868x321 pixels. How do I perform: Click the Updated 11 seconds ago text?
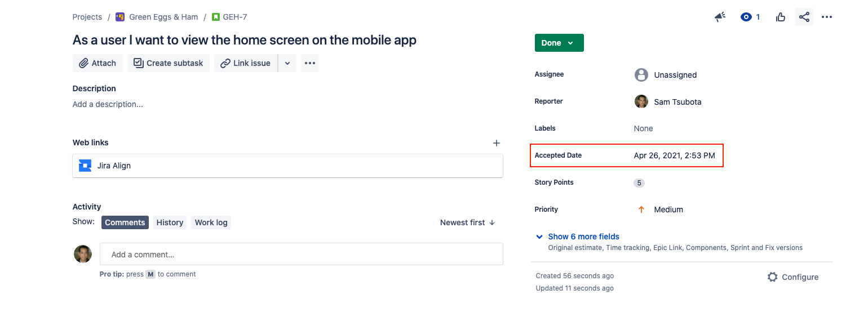pyautogui.click(x=575, y=288)
